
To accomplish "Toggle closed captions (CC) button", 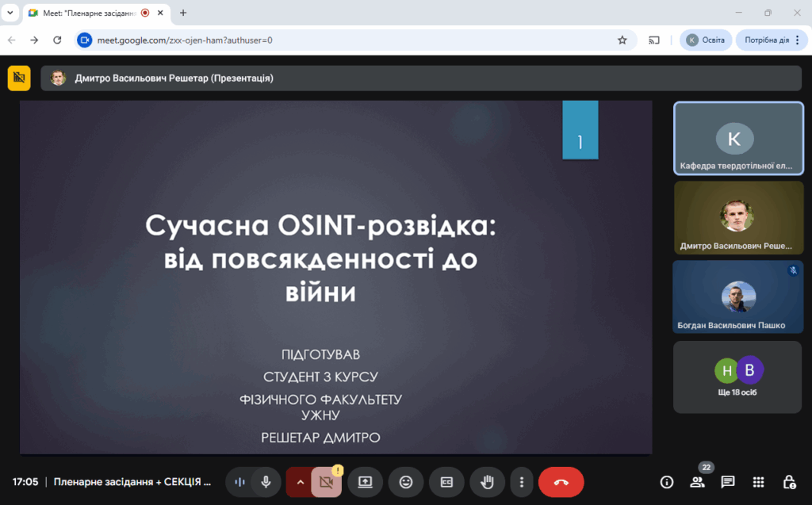I will click(446, 482).
